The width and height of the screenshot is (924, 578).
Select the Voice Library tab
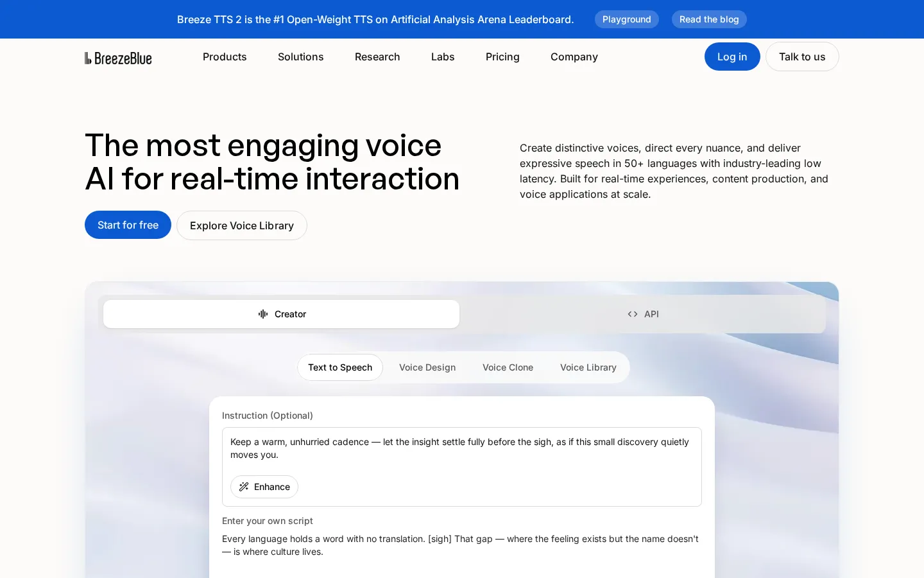(588, 367)
